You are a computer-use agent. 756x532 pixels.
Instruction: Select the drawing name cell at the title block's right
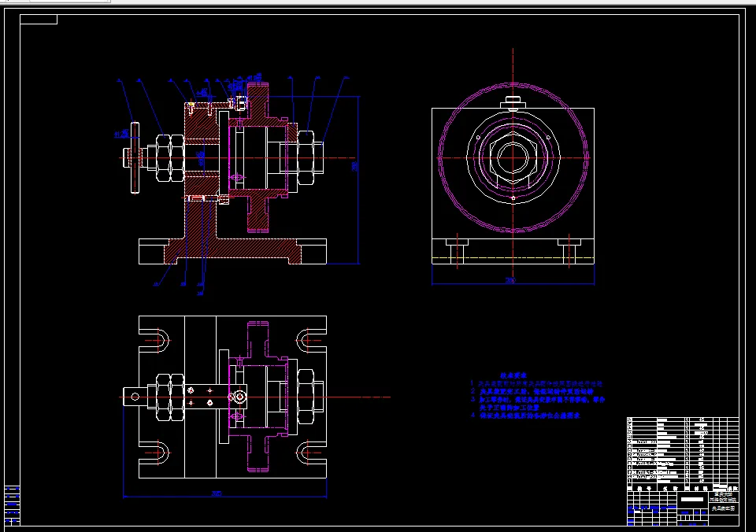tap(724, 508)
